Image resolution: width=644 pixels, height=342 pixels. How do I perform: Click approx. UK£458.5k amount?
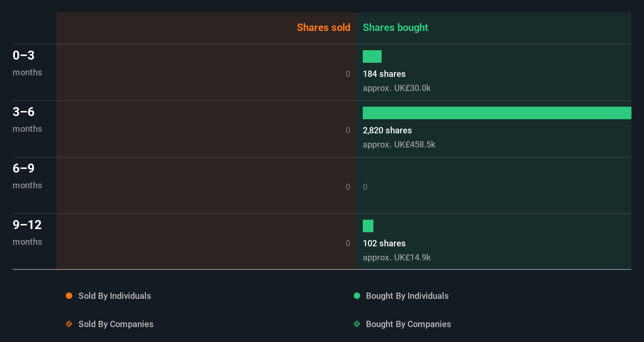[x=399, y=144]
